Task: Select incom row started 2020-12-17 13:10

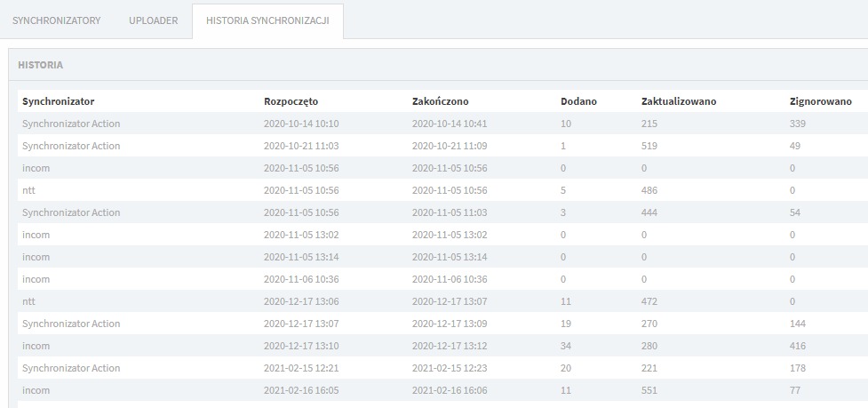Action: click(x=442, y=346)
